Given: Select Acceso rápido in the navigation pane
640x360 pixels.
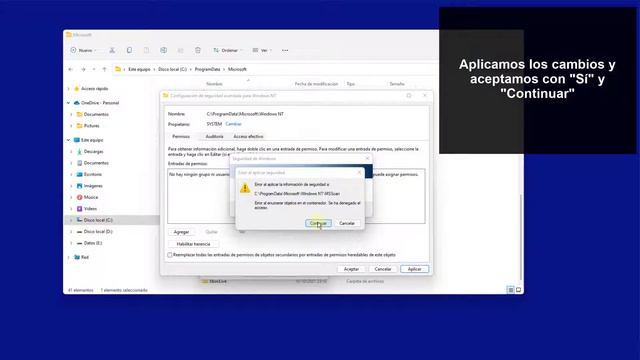Looking at the screenshot, I should tap(94, 89).
